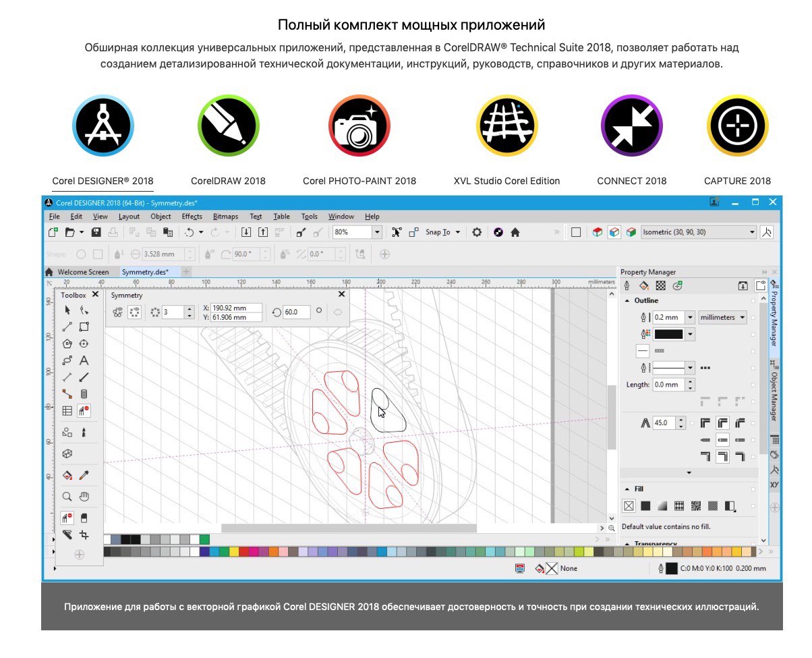Image resolution: width=812 pixels, height=658 pixels.
Task: Select the Crop tool in Toolbox
Action: pyautogui.click(x=84, y=534)
